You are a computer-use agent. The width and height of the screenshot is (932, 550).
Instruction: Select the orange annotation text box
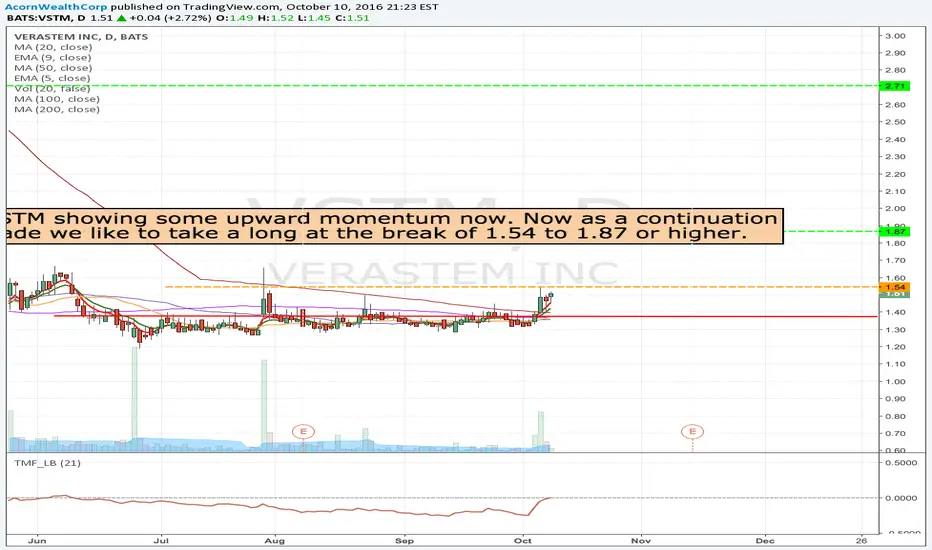(x=395, y=226)
